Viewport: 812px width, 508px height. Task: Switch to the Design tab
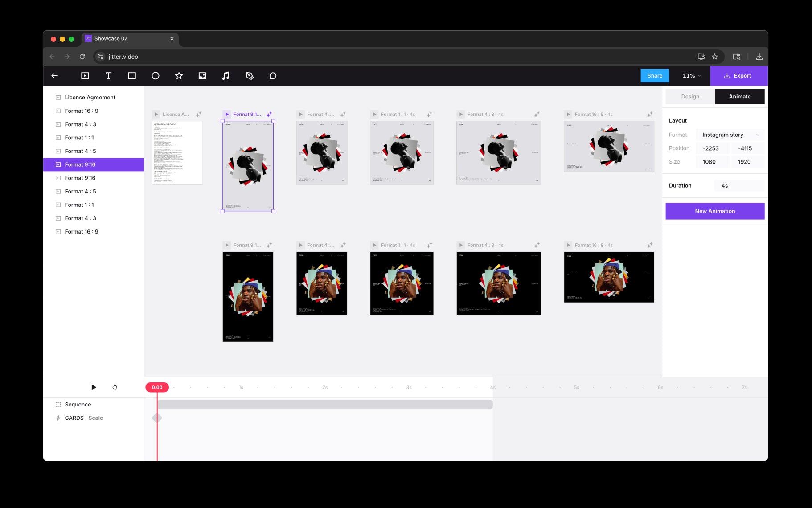pos(690,97)
